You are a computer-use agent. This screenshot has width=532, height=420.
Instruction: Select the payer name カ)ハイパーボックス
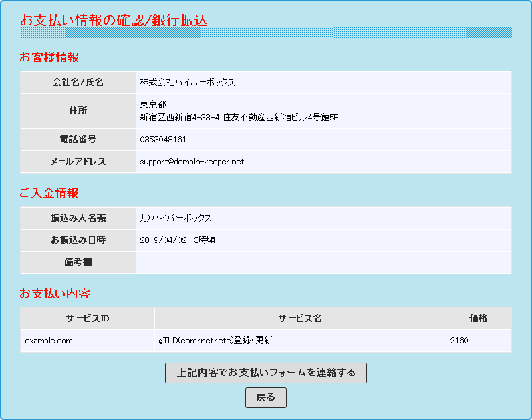(x=176, y=218)
